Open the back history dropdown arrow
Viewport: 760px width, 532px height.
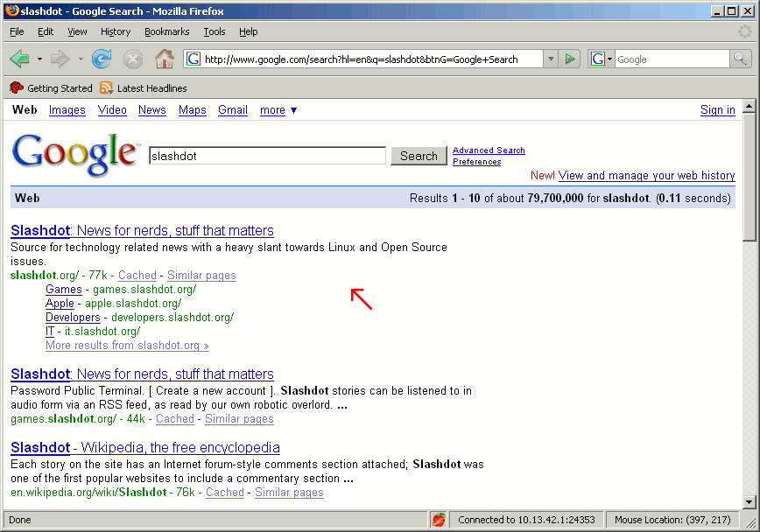[39, 59]
